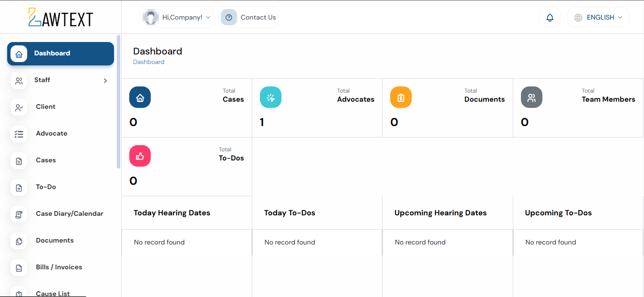The height and width of the screenshot is (297, 644).
Task: Click the Dashboard breadcrumb link
Action: (149, 62)
